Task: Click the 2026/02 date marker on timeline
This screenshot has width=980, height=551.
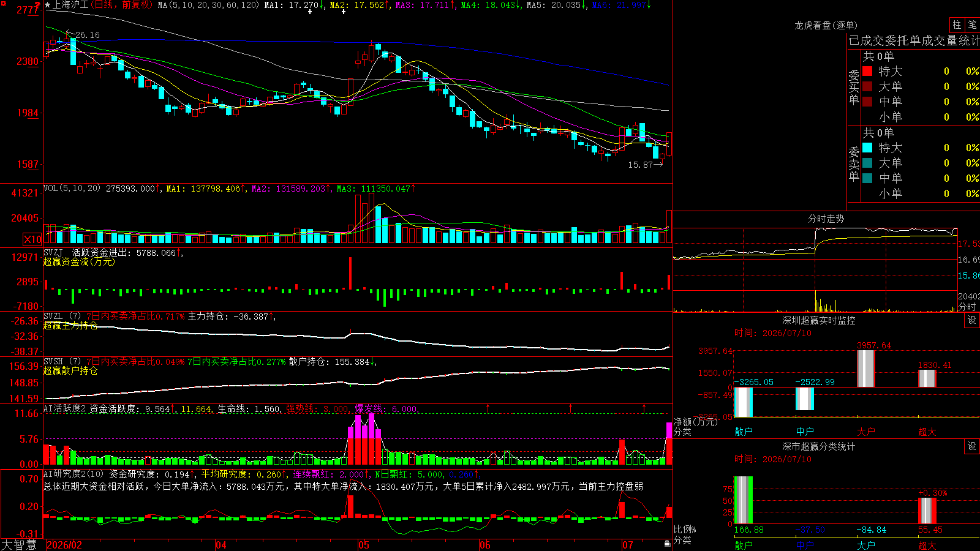Action: (x=64, y=545)
